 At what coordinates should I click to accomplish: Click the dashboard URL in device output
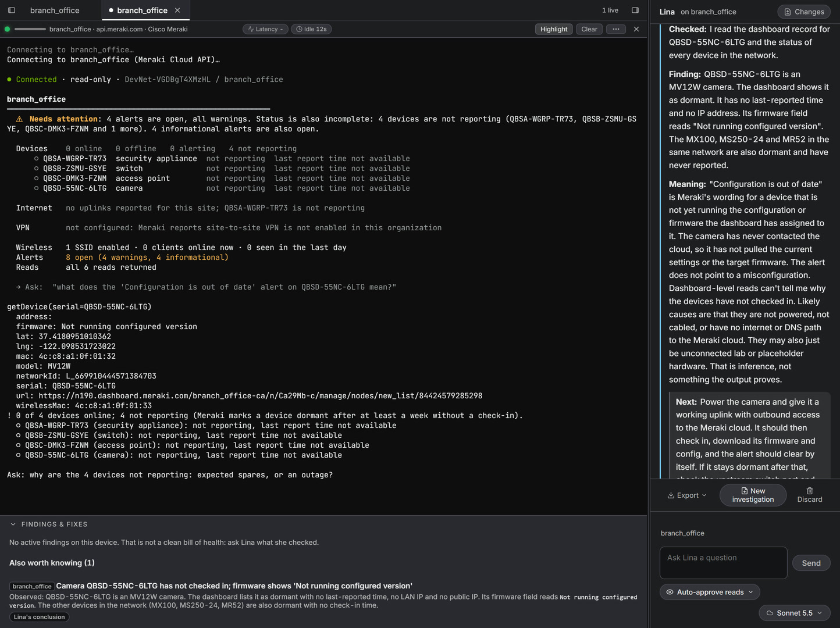[x=260, y=395]
